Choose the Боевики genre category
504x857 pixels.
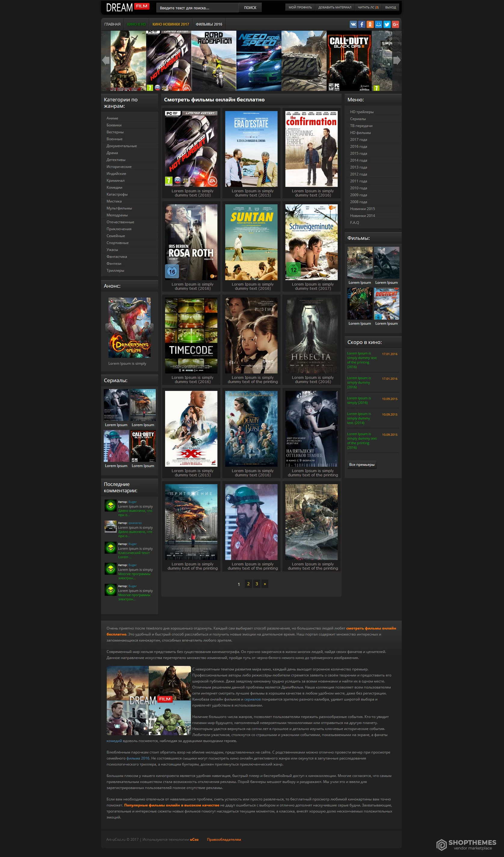point(114,125)
